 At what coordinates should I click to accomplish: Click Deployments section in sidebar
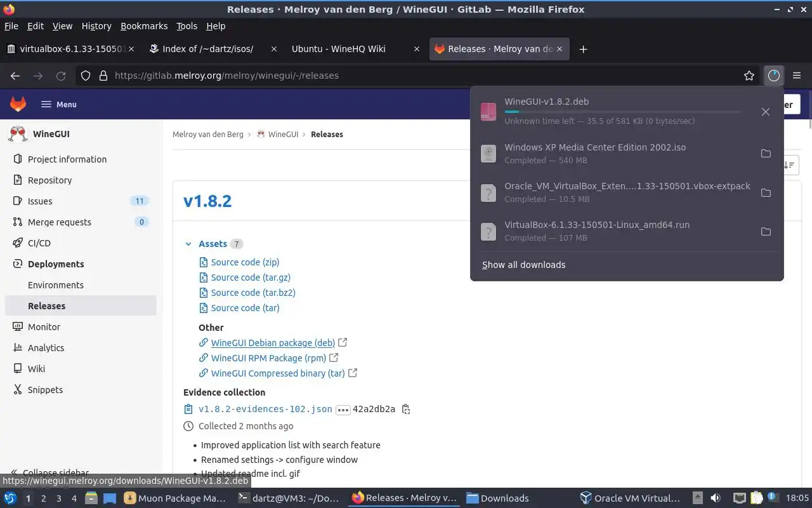click(x=81, y=264)
